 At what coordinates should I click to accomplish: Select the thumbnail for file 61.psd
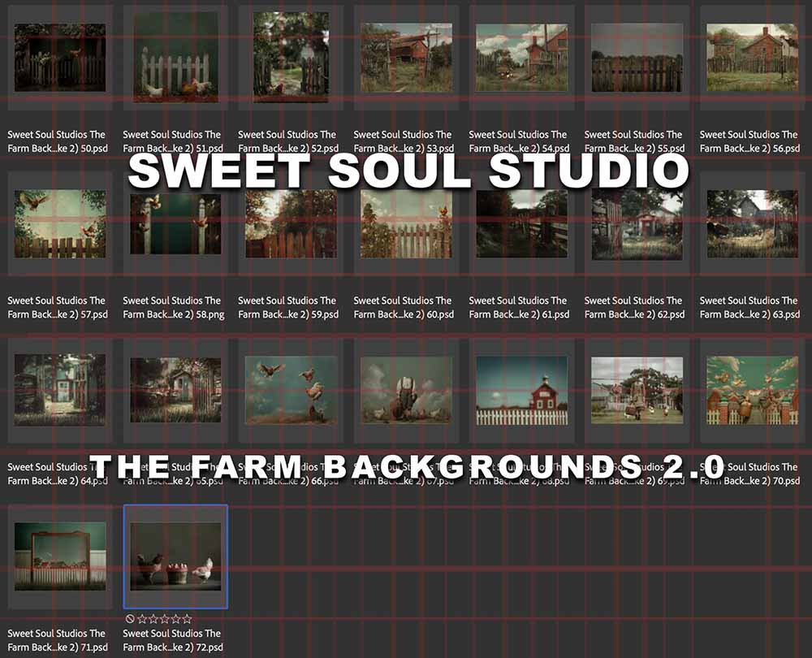coord(521,224)
